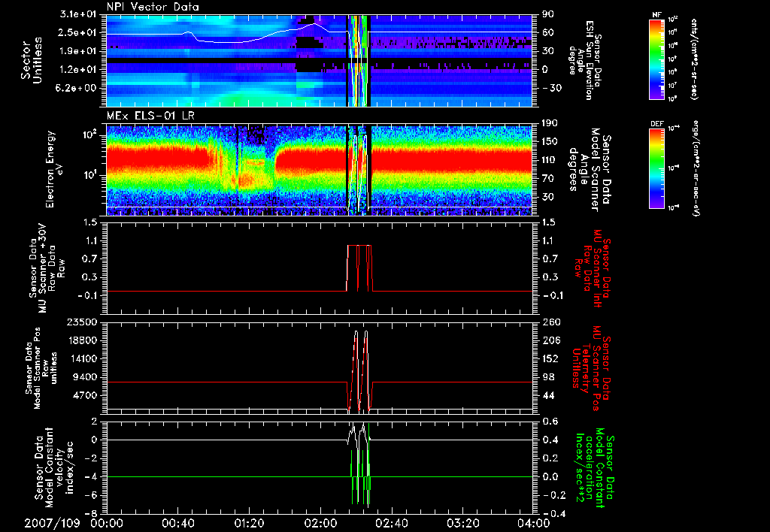Click the NF color scale bar
The width and height of the screenshot is (770, 532).
point(656,59)
